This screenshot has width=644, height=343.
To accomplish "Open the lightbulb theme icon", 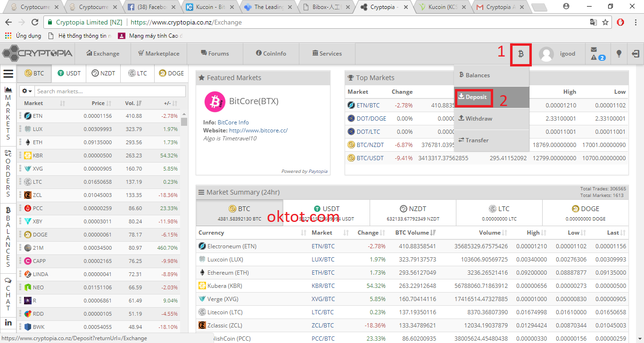I will tap(619, 54).
